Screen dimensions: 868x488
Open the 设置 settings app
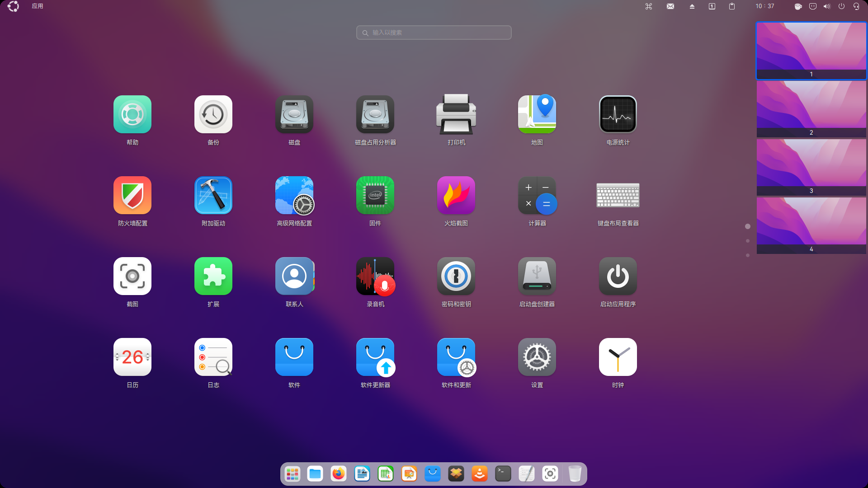tap(537, 357)
